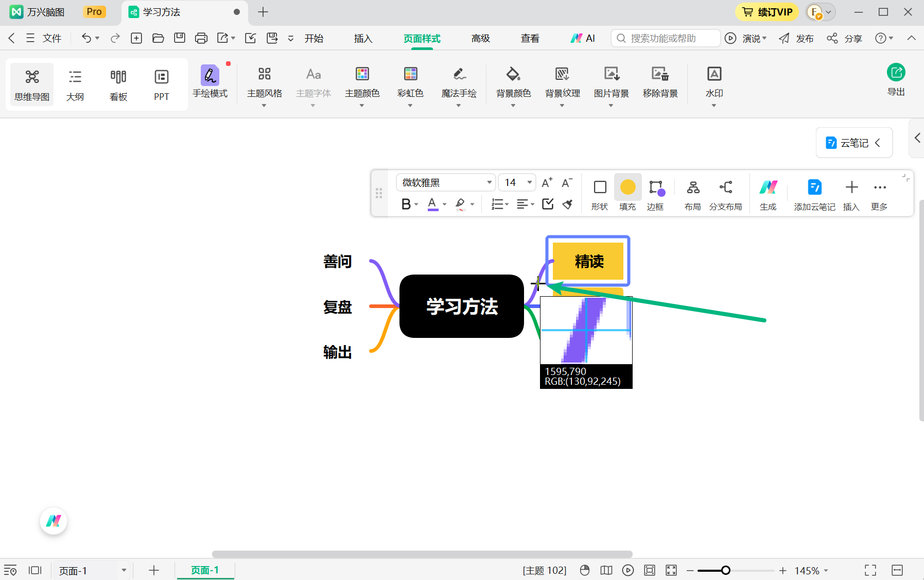Click the task checkbox icon
Viewport: 924px width, 580px height.
click(x=548, y=204)
